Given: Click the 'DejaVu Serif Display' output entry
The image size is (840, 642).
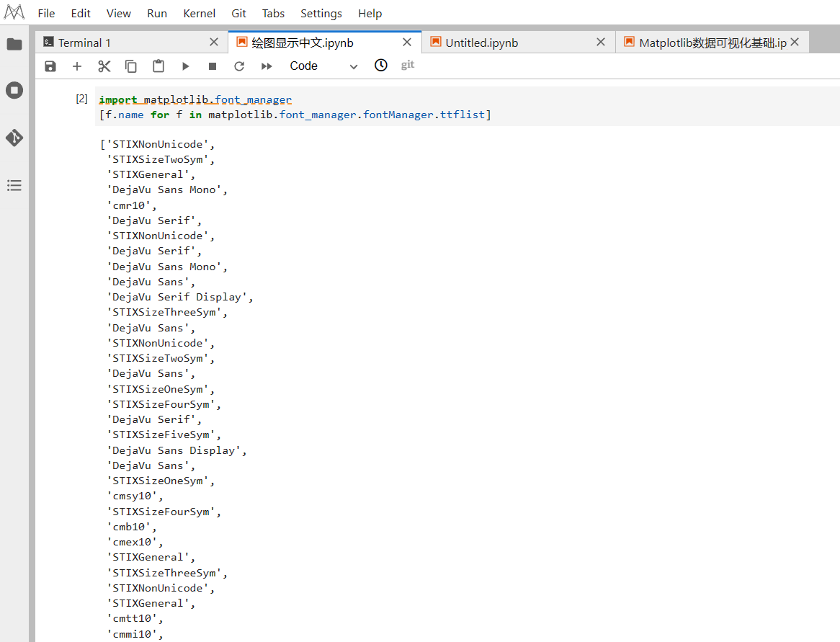Looking at the screenshot, I should 180,297.
